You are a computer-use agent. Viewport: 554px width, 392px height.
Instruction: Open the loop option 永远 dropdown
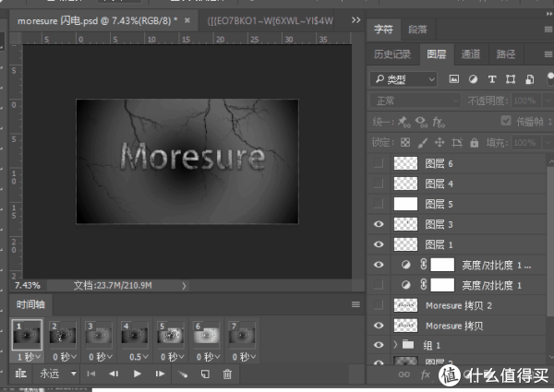coord(54,374)
